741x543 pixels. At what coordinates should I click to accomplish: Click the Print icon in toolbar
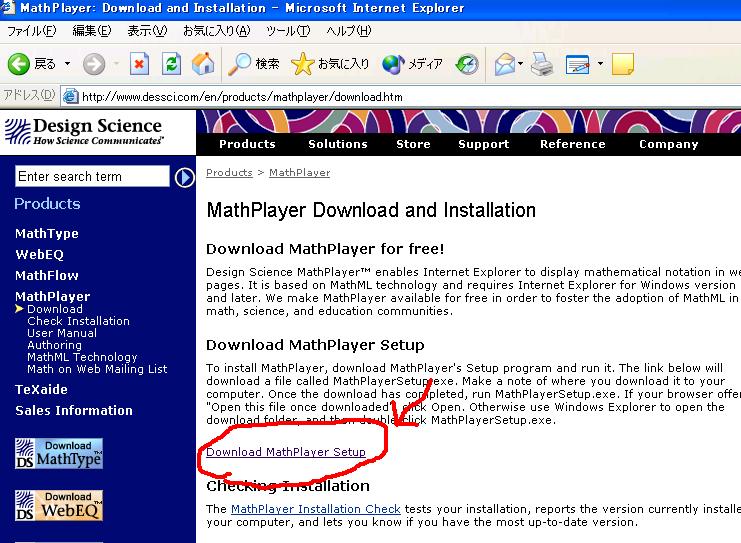542,64
